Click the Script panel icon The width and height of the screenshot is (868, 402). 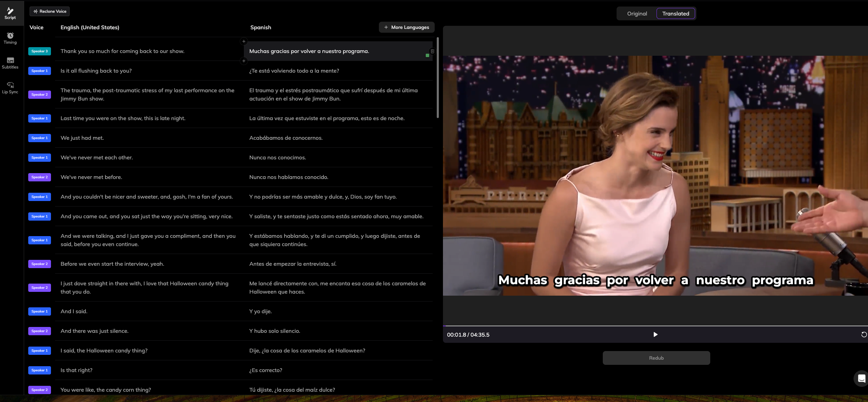point(10,12)
